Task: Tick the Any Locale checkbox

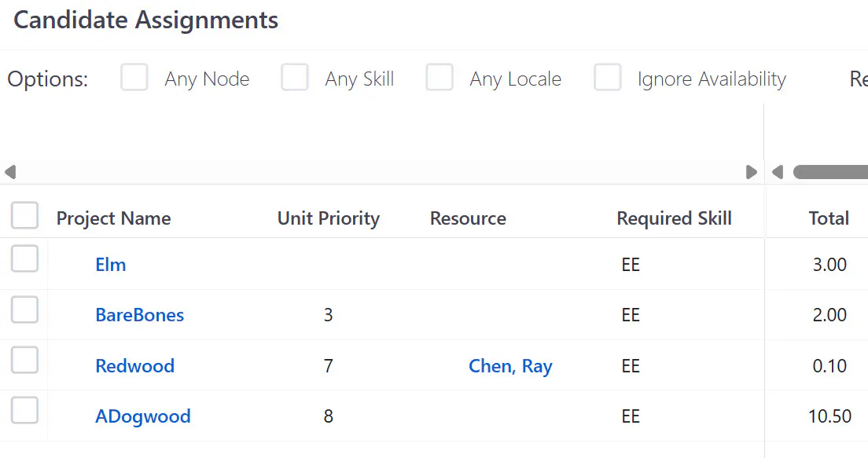Action: (x=440, y=77)
